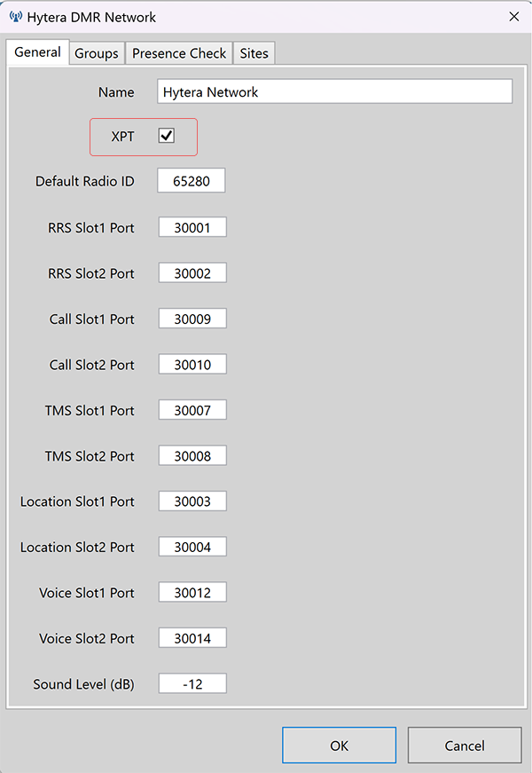Select the Default Radio ID value 65280
This screenshot has height=773, width=532.
(x=191, y=180)
